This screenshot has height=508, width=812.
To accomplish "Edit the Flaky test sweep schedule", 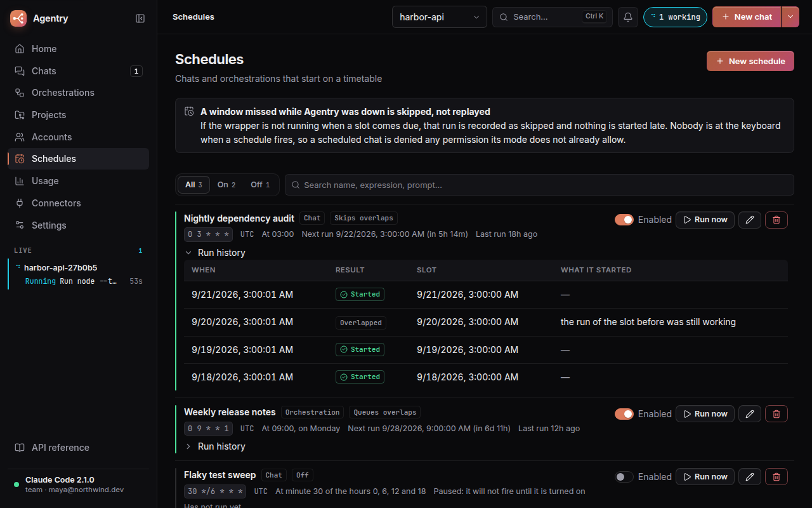I will (750, 477).
